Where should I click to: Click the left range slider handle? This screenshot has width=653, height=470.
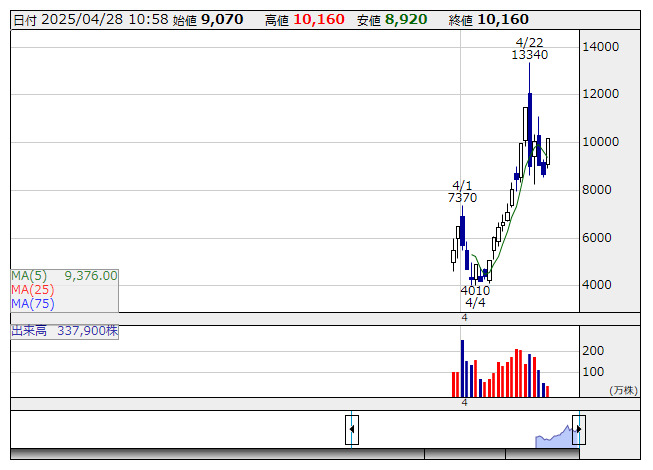(352, 430)
